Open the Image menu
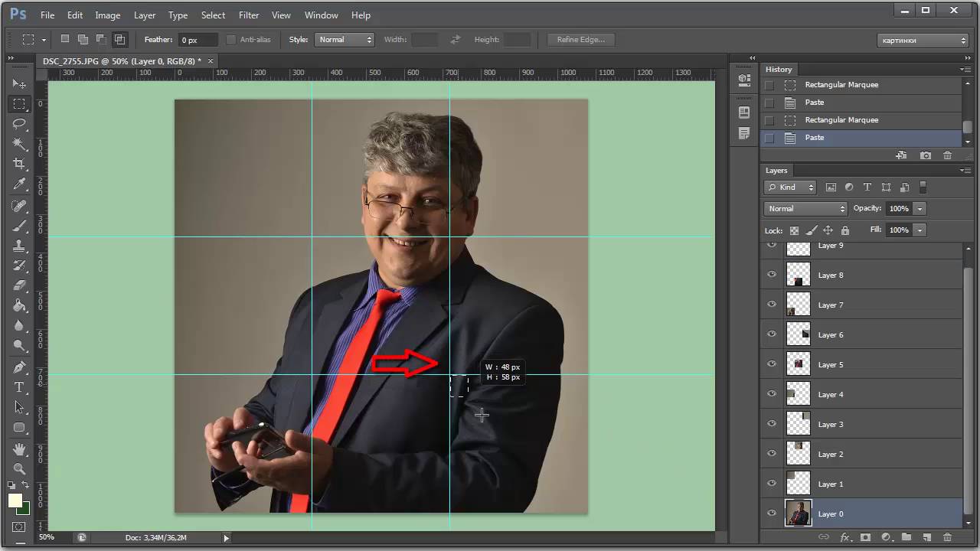Image resolution: width=980 pixels, height=551 pixels. (x=107, y=15)
